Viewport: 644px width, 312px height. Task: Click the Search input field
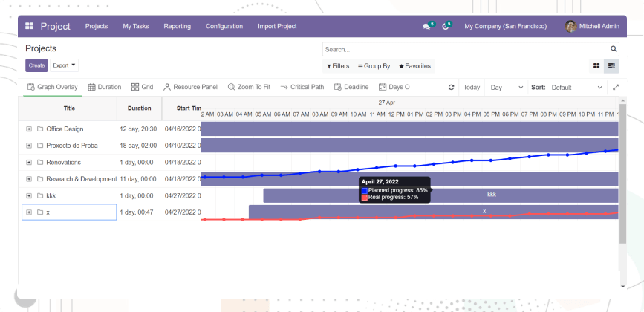tap(466, 49)
